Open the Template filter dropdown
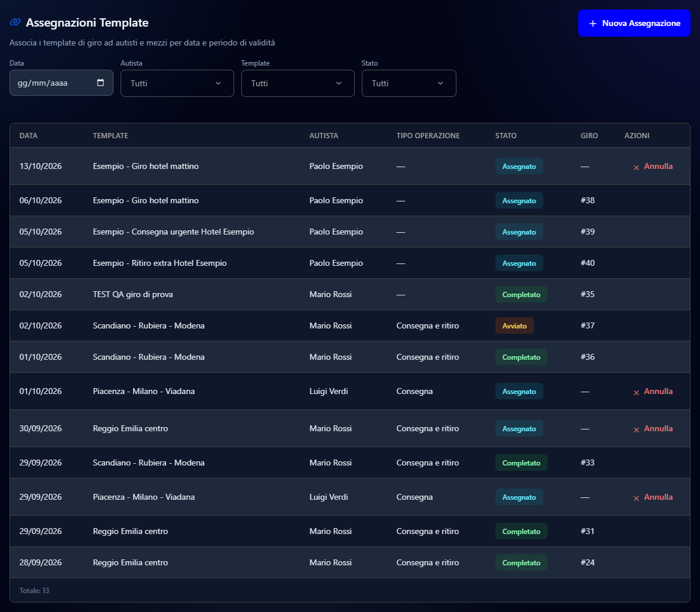 [298, 83]
